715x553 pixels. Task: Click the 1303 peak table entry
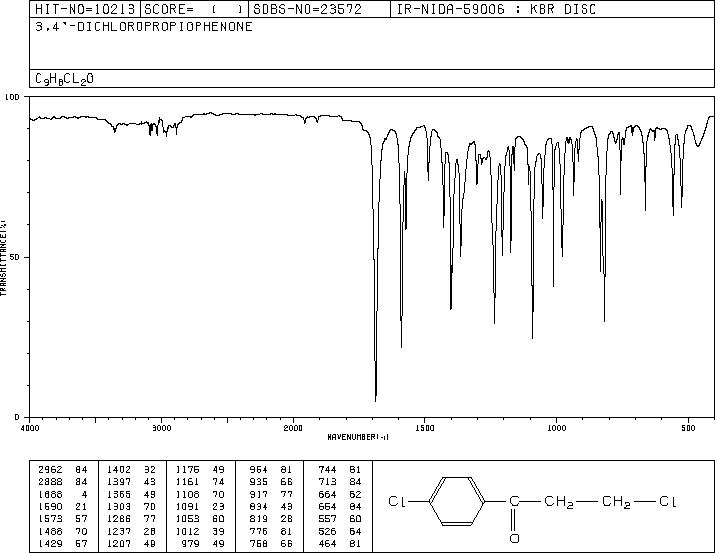[131, 506]
